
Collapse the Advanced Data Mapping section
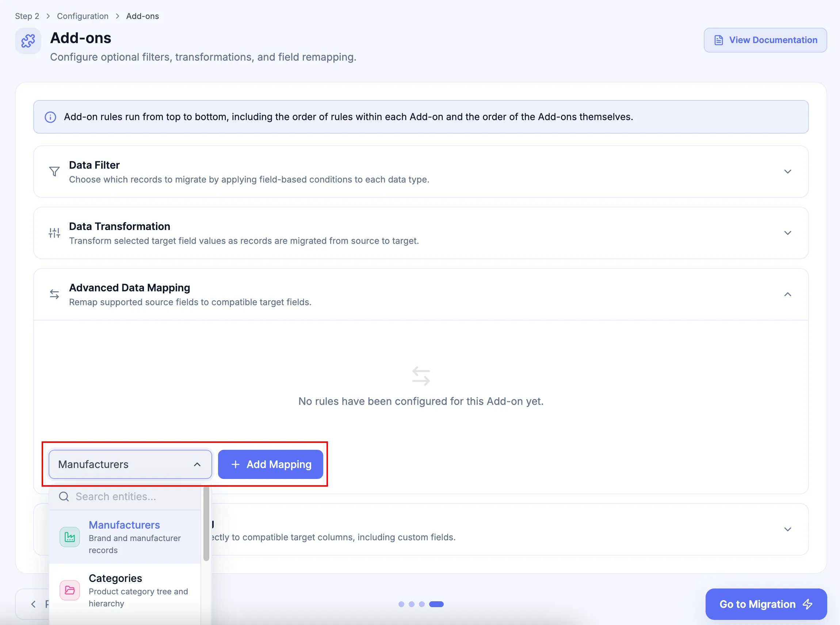[788, 294]
